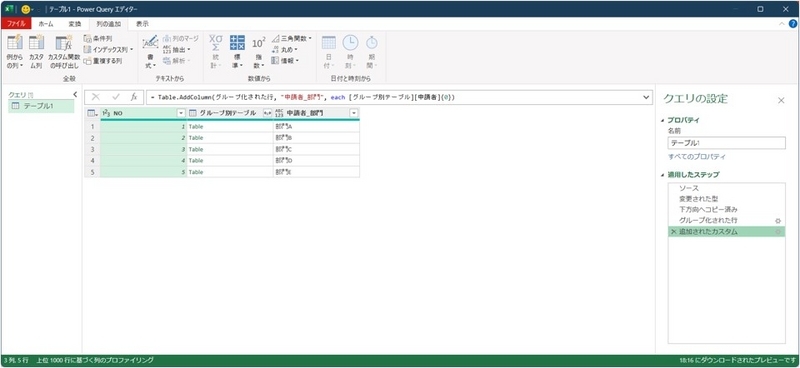Select the テーブル1 query in the list
Screen dimensions: 800x368
pyautogui.click(x=42, y=106)
